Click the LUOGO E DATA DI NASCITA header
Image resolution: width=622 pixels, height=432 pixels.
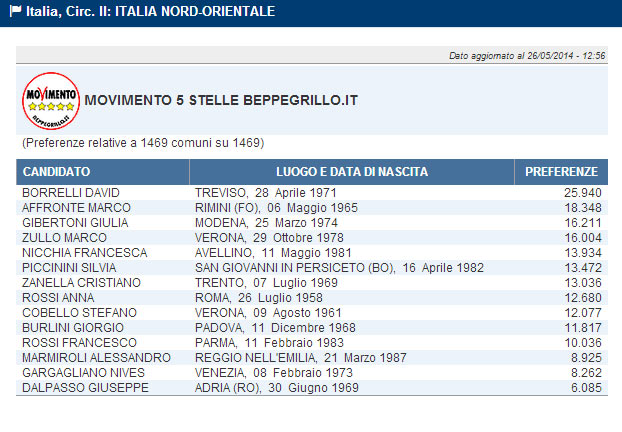click(352, 172)
